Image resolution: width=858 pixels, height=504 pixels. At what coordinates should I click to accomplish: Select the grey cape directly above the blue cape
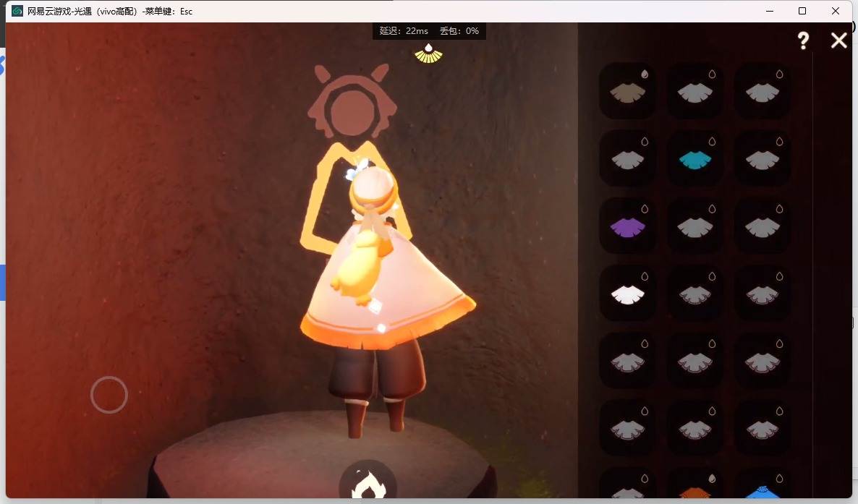click(763, 429)
